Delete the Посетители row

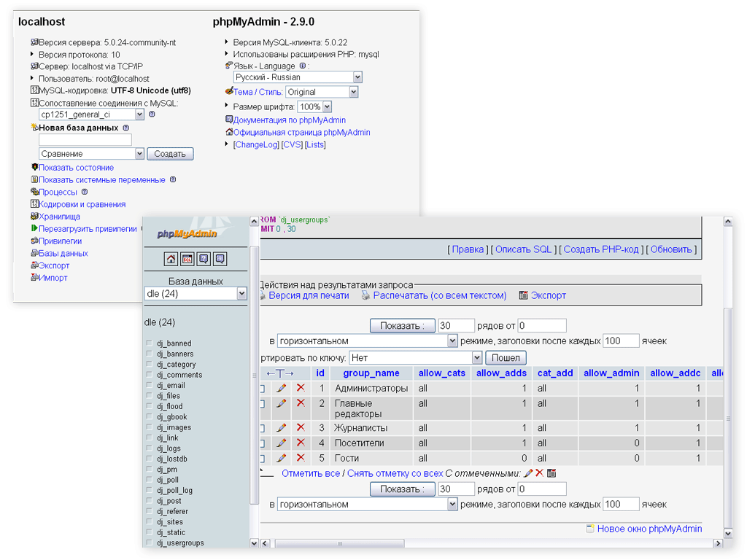[x=301, y=443]
